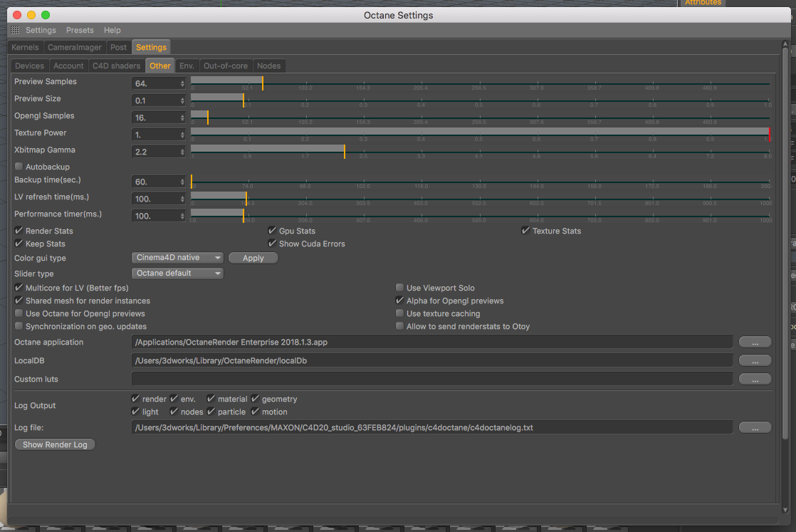Open the Settings menu
796x532 pixels.
(x=41, y=30)
